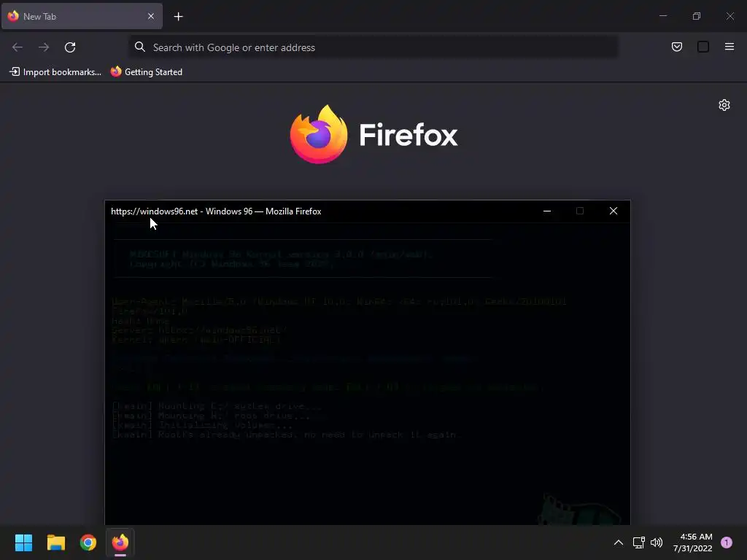Click the Firefox logo on new tab page

click(374, 134)
